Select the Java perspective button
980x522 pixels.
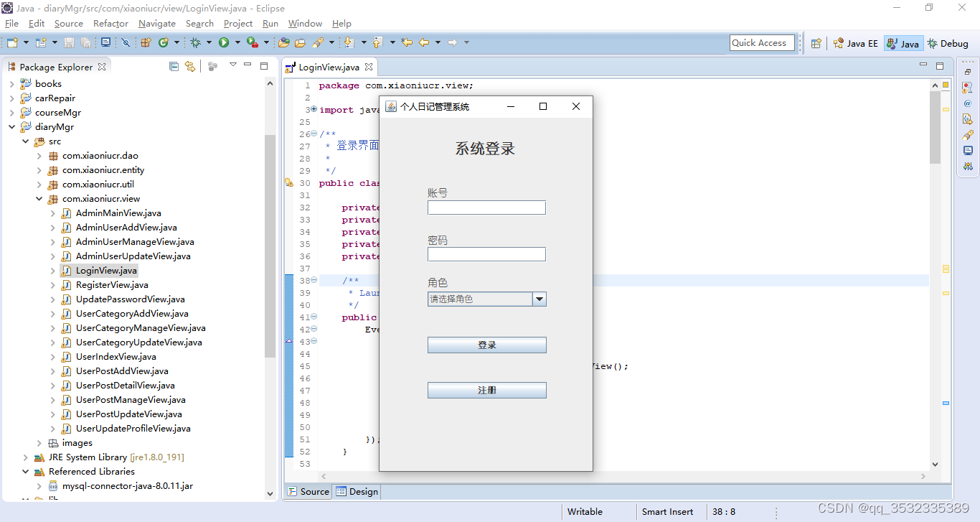point(903,43)
